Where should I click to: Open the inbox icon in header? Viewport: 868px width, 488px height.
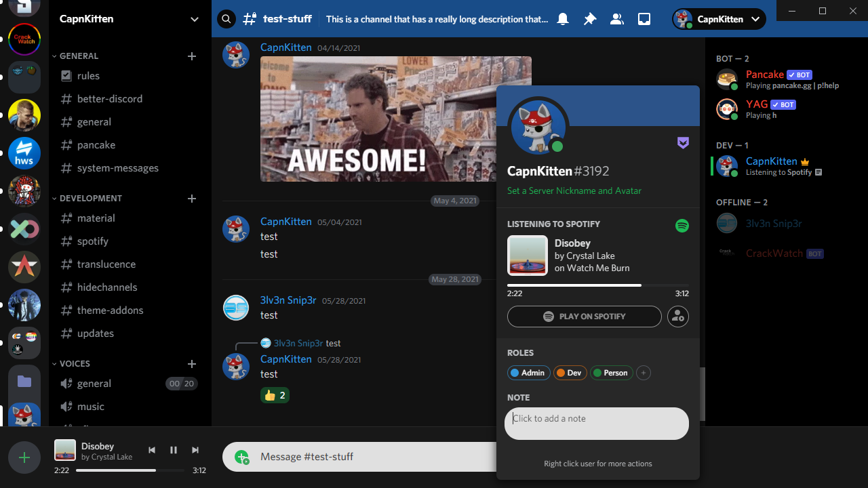(x=644, y=19)
